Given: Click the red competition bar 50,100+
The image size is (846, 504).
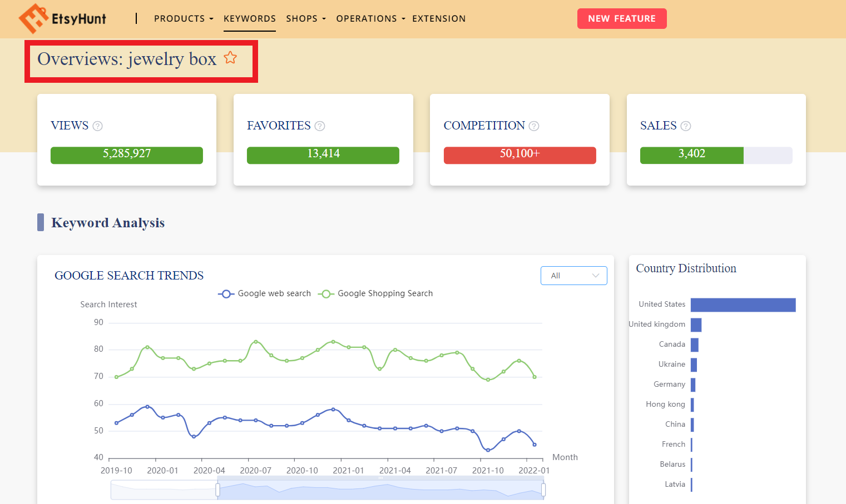Looking at the screenshot, I should [x=520, y=155].
